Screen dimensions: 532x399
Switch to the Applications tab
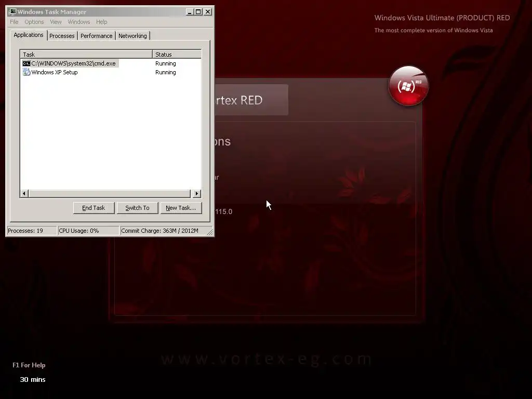click(x=29, y=35)
